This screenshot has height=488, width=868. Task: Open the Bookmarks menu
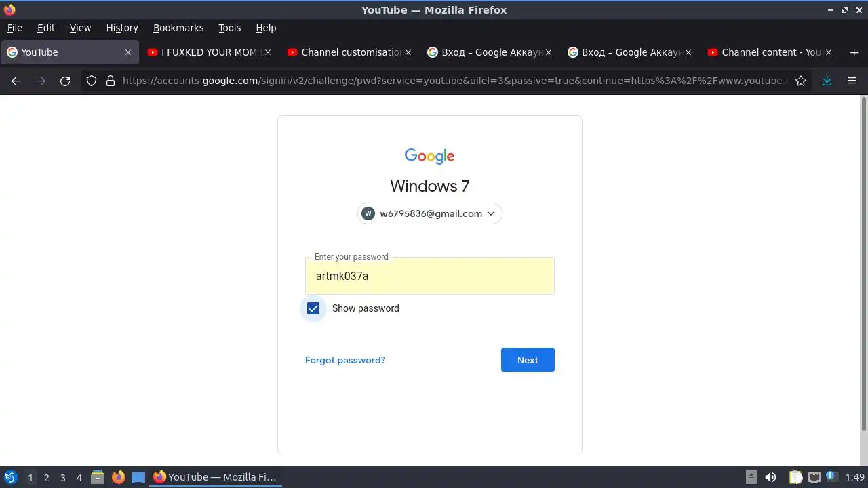click(178, 28)
